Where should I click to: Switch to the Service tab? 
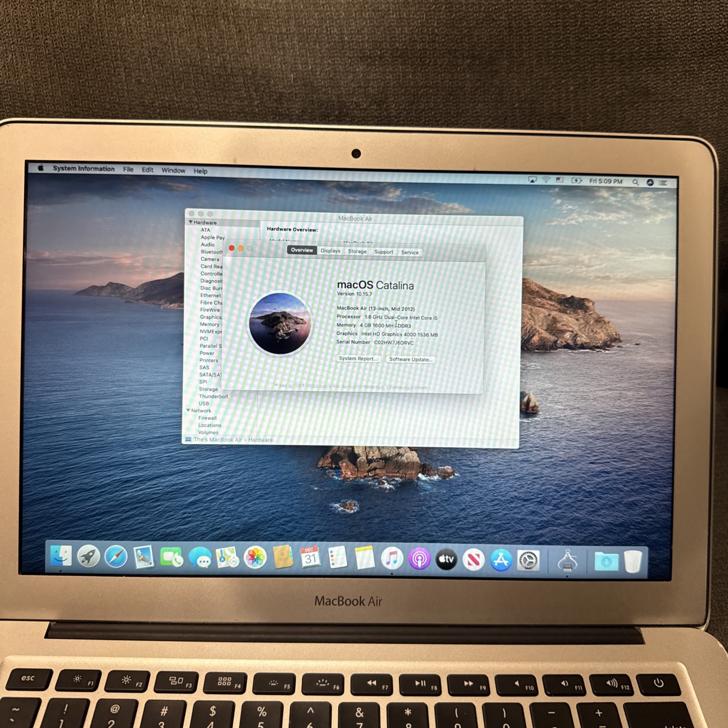coord(410,252)
